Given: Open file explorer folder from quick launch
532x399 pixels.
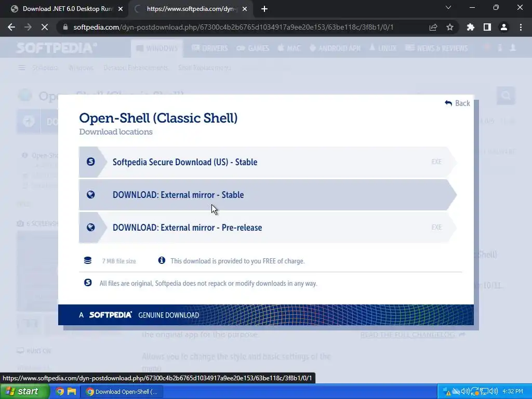Looking at the screenshot, I should pyautogui.click(x=72, y=392).
